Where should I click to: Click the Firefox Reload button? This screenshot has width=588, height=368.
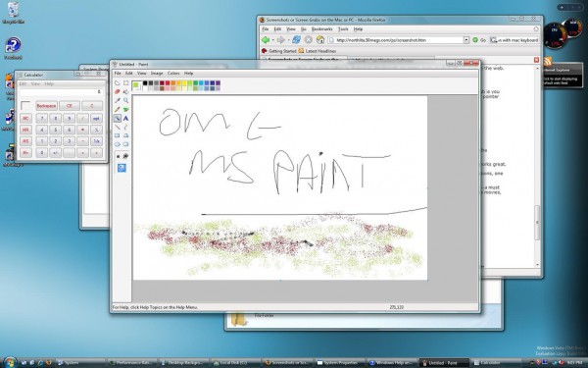coord(296,40)
